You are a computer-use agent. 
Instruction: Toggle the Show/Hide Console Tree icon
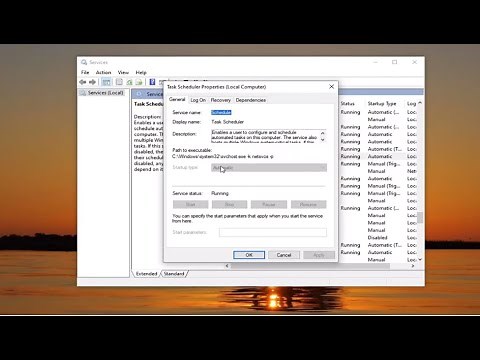click(x=106, y=82)
